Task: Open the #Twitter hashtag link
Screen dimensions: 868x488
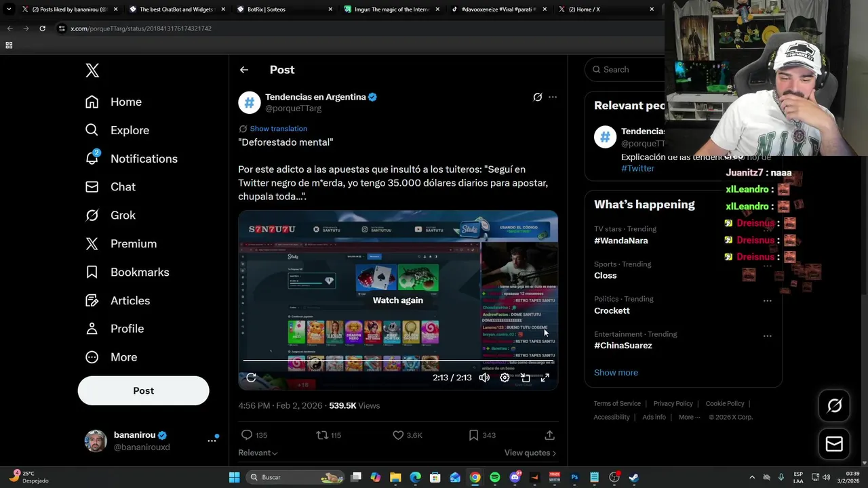Action: click(637, 168)
